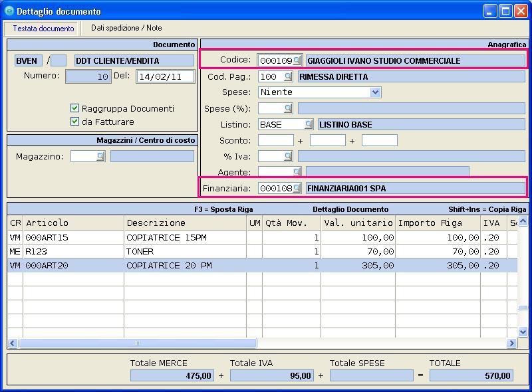The height and width of the screenshot is (392, 532).
Task: Select the 000ART20 article cell
Action: coord(74,266)
